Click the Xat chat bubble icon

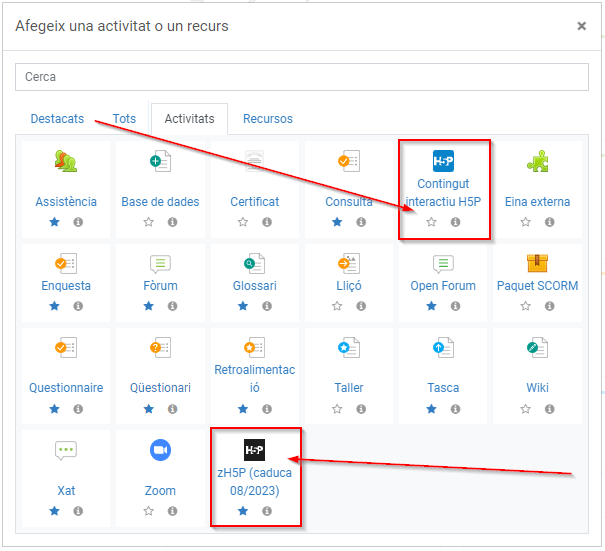(x=66, y=450)
